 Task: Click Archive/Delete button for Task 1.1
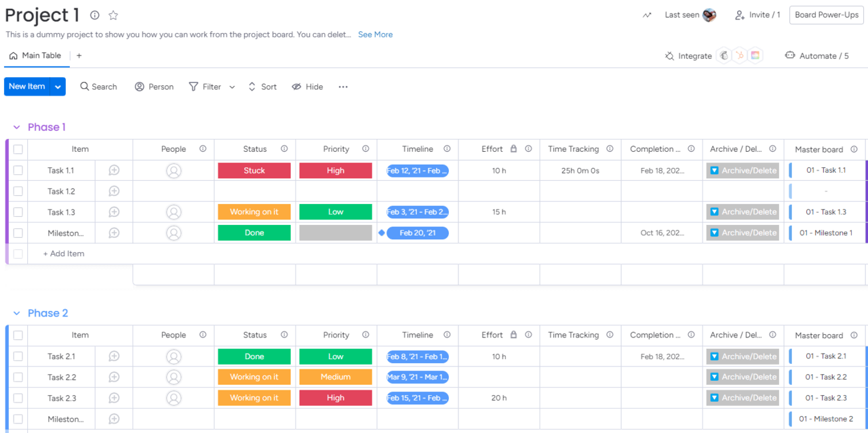[x=743, y=171]
